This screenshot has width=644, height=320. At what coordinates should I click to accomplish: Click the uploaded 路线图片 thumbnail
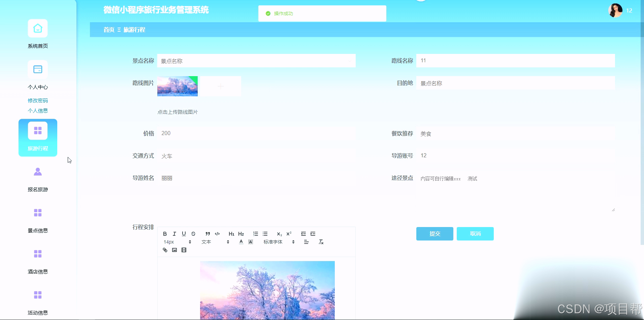pyautogui.click(x=178, y=86)
